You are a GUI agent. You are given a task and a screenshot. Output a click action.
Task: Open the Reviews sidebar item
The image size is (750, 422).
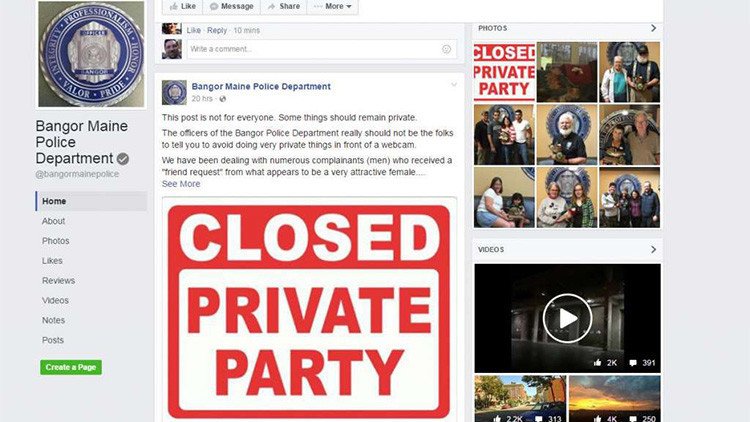tap(58, 281)
